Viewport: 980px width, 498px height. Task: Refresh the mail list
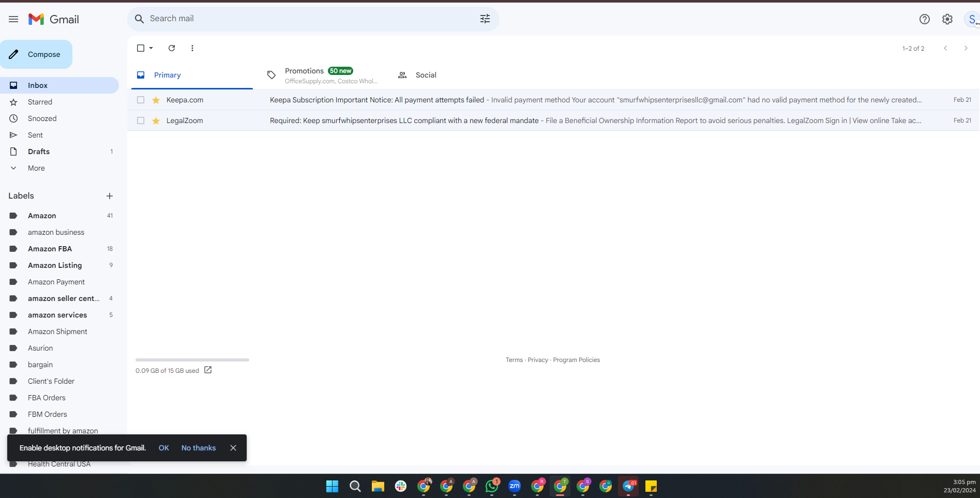[x=172, y=48]
